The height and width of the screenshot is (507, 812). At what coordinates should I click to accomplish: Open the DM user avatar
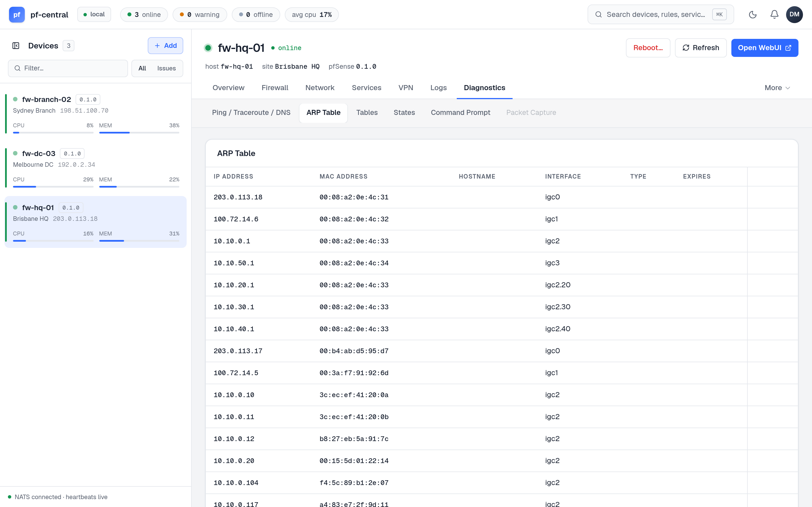(794, 14)
